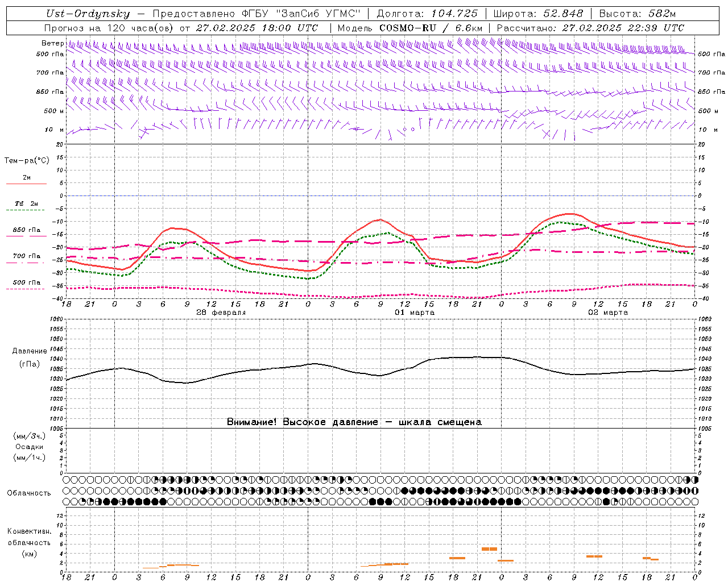Select the Давление pressure panel label

click(30, 351)
